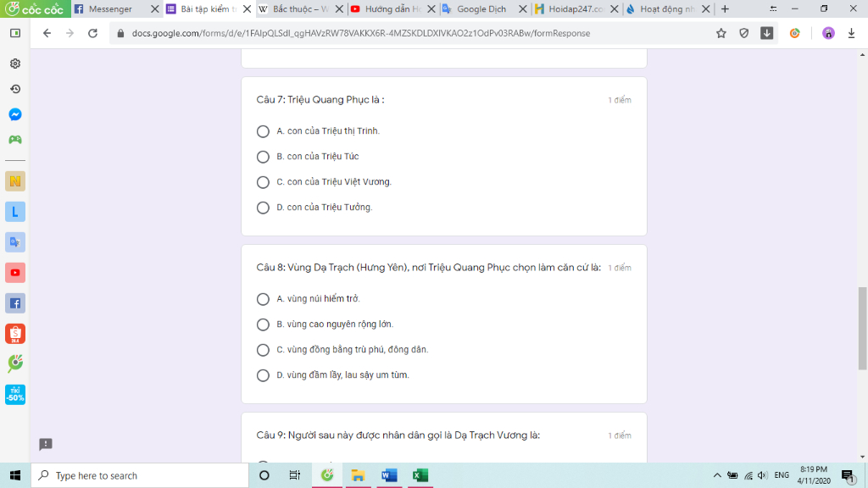Click the page vertical scrollbar thumb
Viewport: 868px width, 488px height.
click(x=862, y=328)
